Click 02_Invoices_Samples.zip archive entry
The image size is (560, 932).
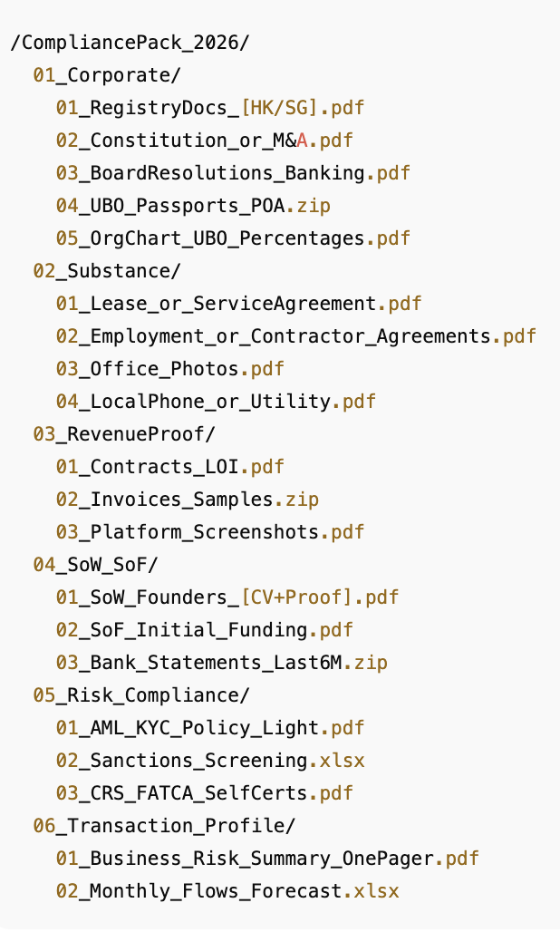click(188, 500)
